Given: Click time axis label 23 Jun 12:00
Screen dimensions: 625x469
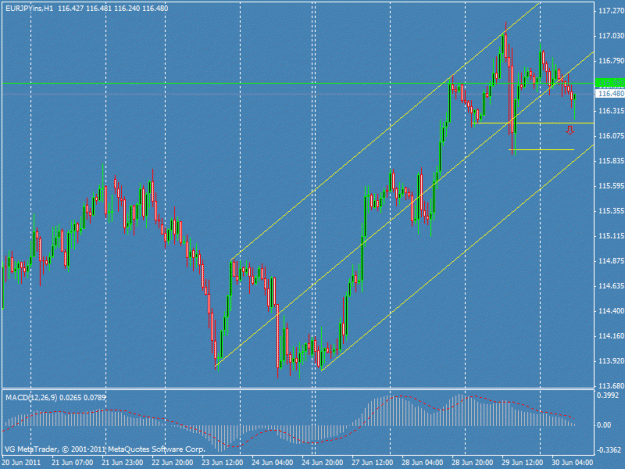Looking at the screenshot, I should (x=222, y=463).
